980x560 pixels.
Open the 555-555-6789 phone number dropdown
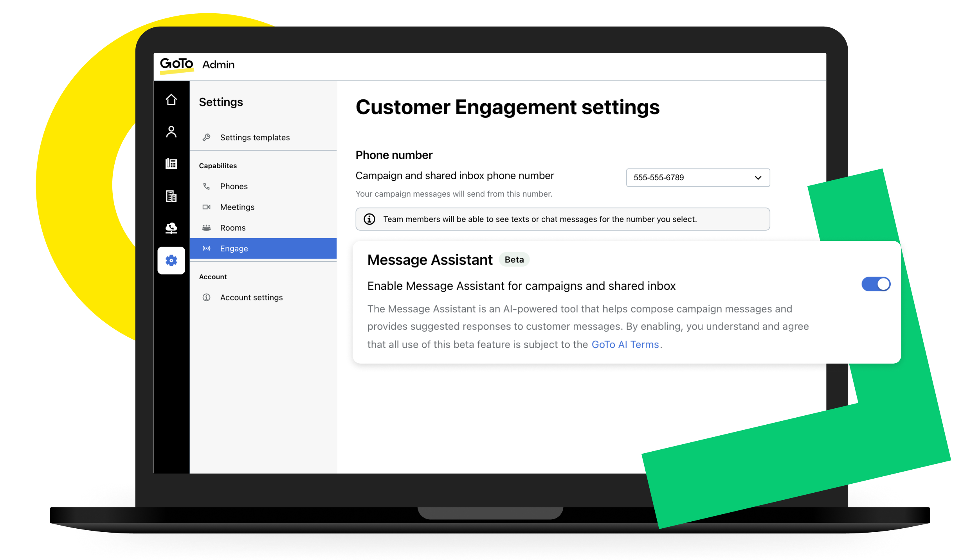698,178
